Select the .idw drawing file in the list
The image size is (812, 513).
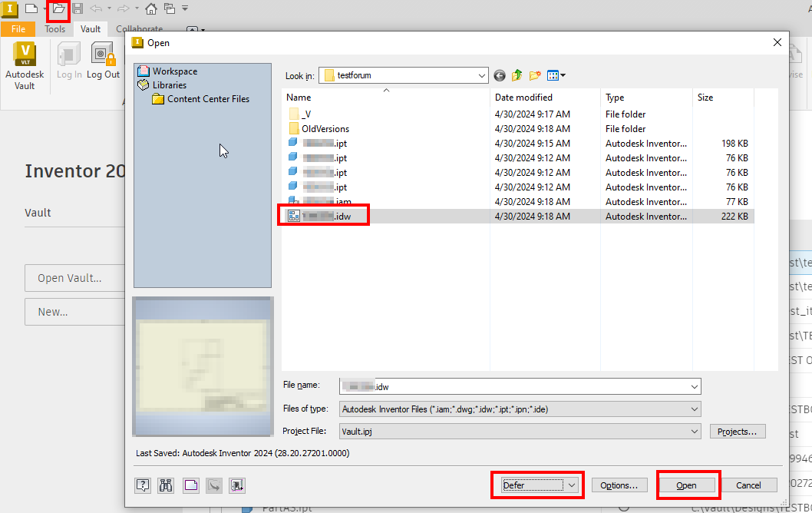pos(322,215)
